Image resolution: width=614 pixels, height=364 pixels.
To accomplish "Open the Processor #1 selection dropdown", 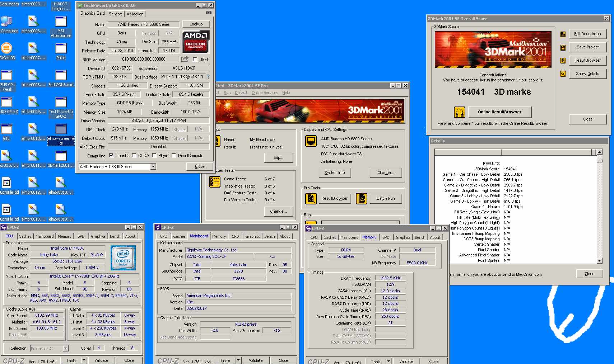I will tap(65, 348).
